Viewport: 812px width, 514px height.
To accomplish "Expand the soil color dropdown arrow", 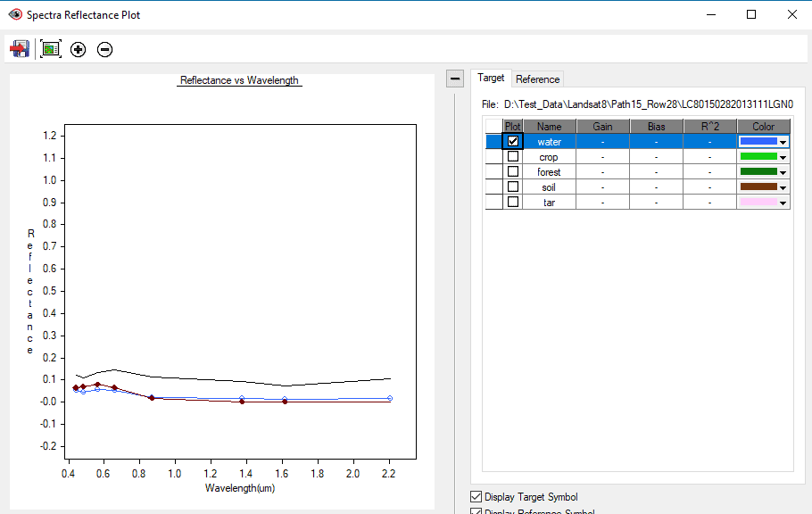I will 783,187.
